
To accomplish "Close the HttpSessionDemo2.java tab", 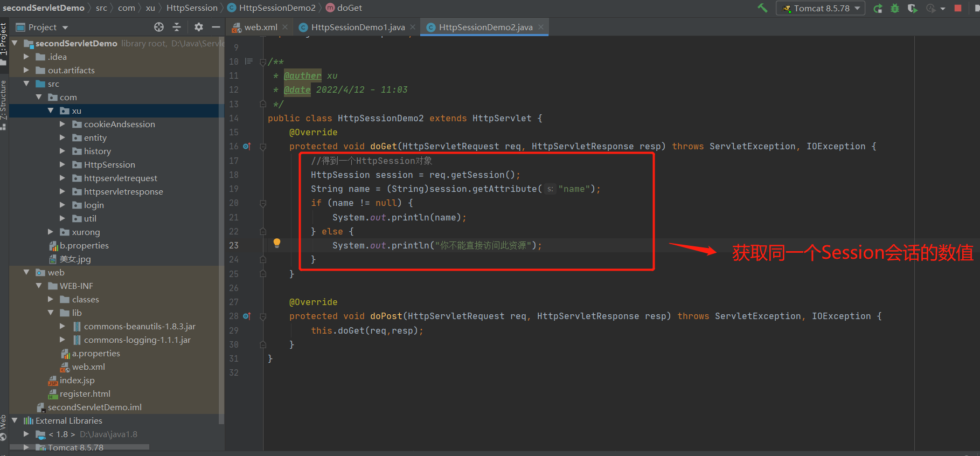I will point(540,27).
